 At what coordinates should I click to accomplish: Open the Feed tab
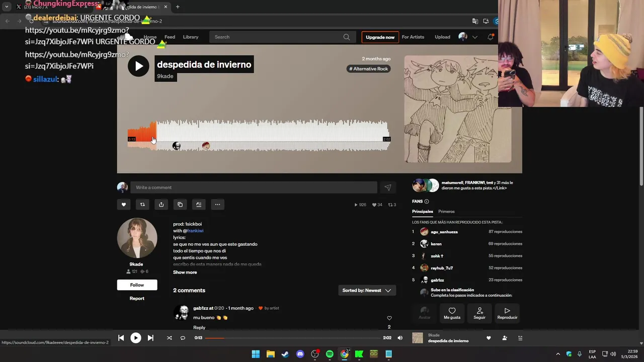click(x=170, y=37)
